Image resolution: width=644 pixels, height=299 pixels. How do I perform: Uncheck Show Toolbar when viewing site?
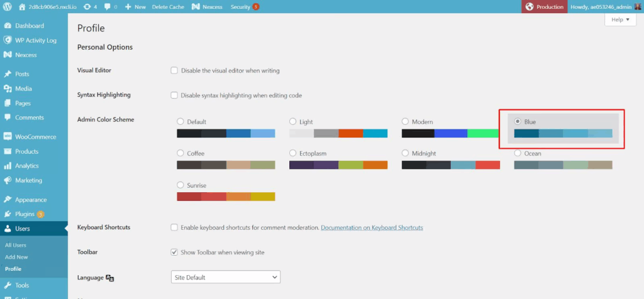pos(174,253)
